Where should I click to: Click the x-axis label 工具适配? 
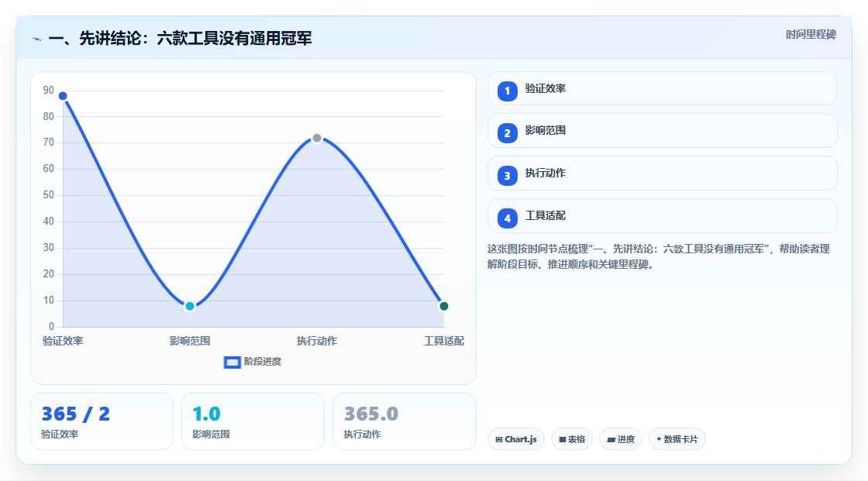pos(443,341)
